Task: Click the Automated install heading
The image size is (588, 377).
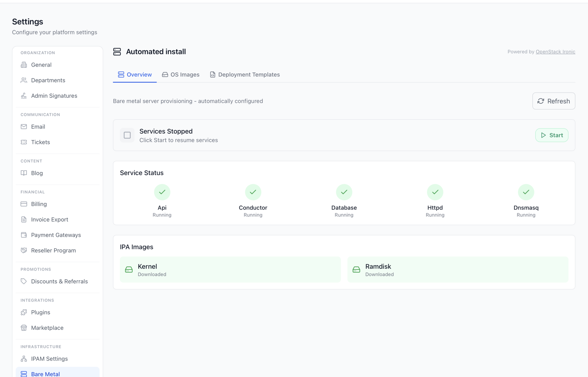Action: pyautogui.click(x=156, y=51)
